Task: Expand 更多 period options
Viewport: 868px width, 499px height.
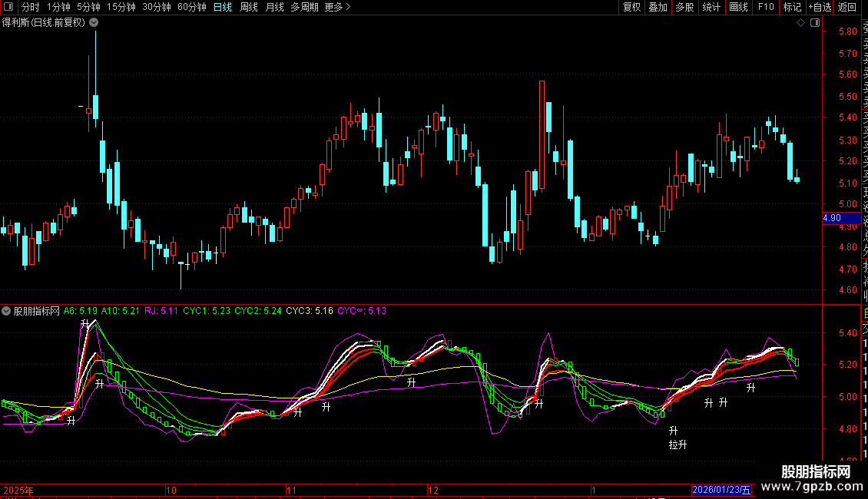Action: [338, 7]
